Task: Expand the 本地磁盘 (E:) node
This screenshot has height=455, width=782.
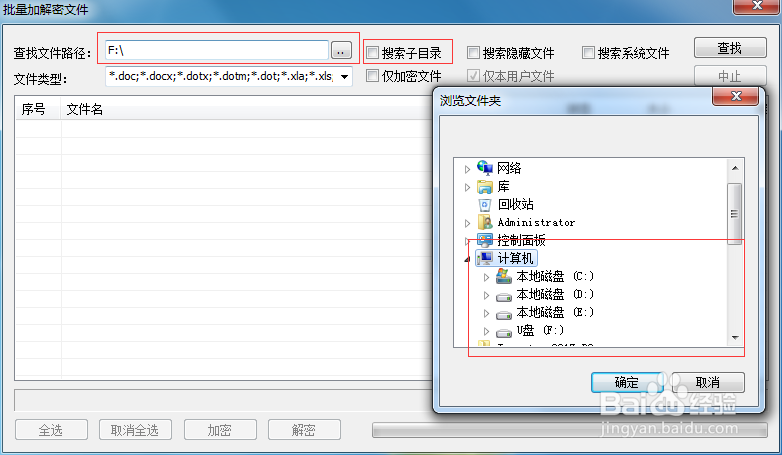Action: (486, 313)
